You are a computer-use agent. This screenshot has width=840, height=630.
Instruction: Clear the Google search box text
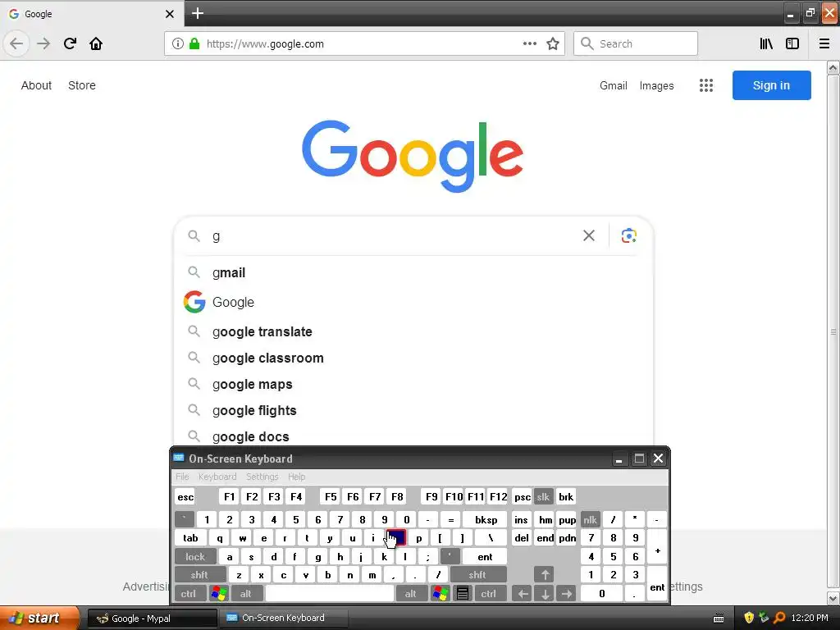coord(589,235)
